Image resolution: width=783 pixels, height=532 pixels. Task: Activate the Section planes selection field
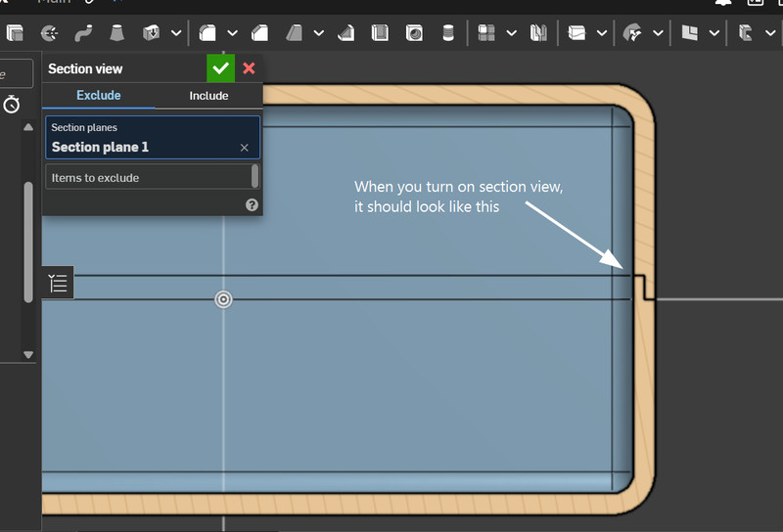tap(153, 137)
